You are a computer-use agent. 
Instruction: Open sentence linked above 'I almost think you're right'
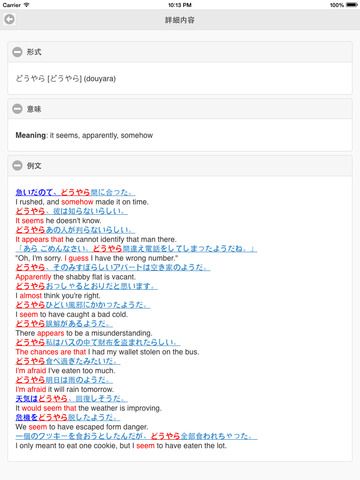86,286
